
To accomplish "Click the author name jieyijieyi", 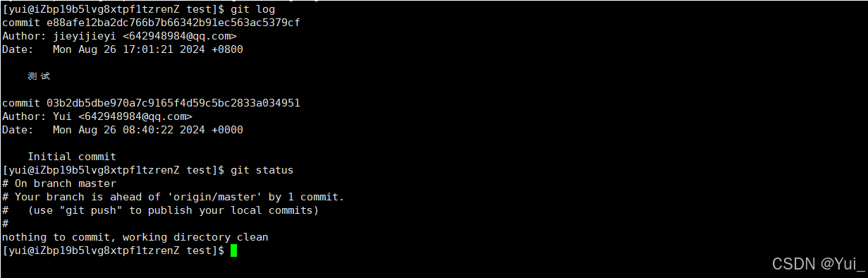I will pos(85,36).
